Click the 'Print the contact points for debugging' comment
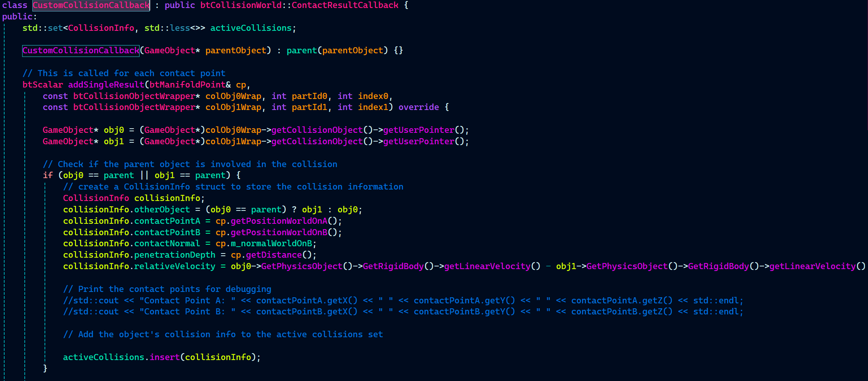Viewport: 868px width, 381px height. 167,289
